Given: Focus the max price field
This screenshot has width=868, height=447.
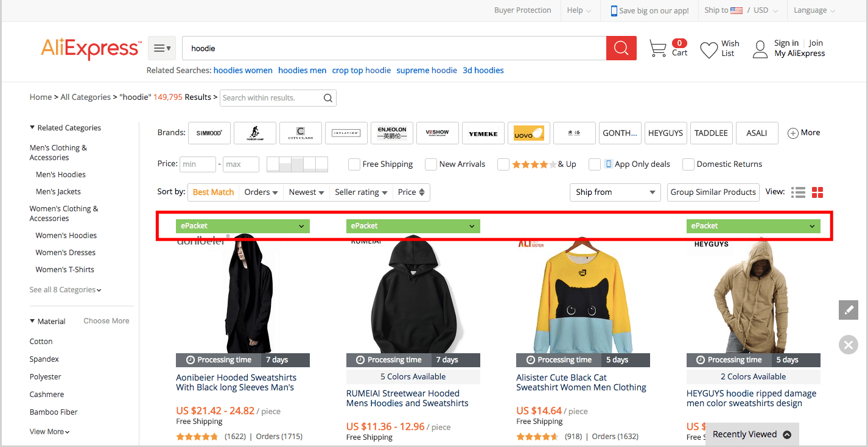Looking at the screenshot, I should [x=241, y=164].
